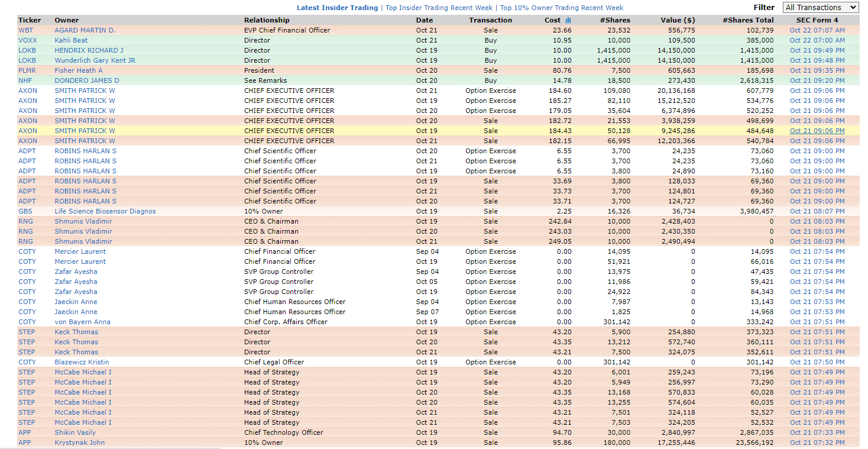
Task: Open owner Shikin Vasily profile
Action: pyautogui.click(x=75, y=432)
